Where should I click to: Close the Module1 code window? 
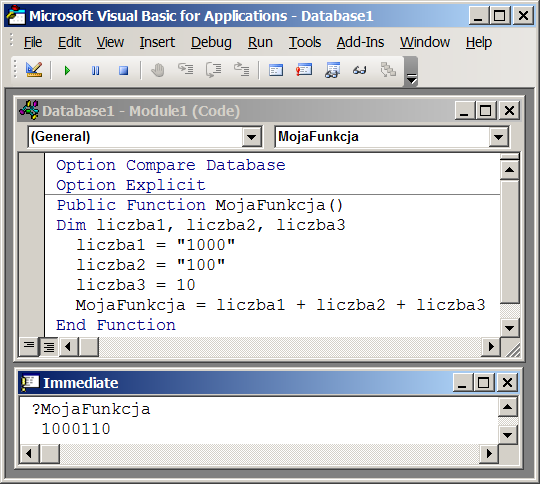click(509, 111)
